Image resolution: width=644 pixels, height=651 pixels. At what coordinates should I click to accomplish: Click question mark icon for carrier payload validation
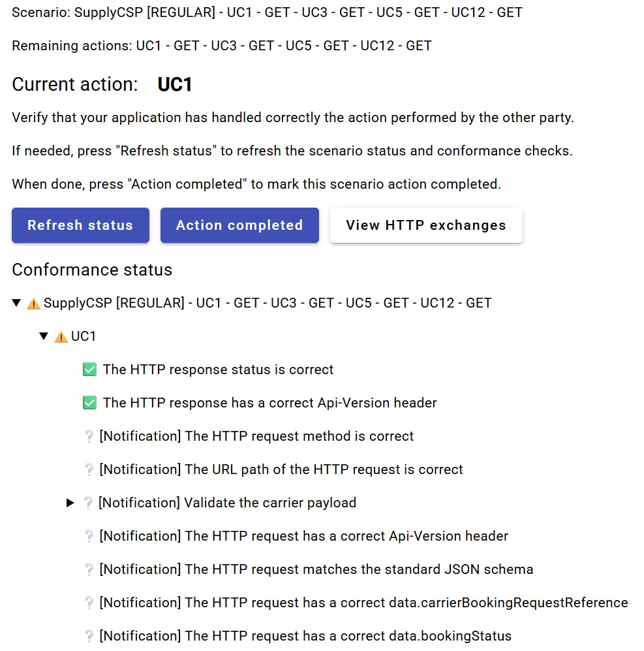click(88, 503)
